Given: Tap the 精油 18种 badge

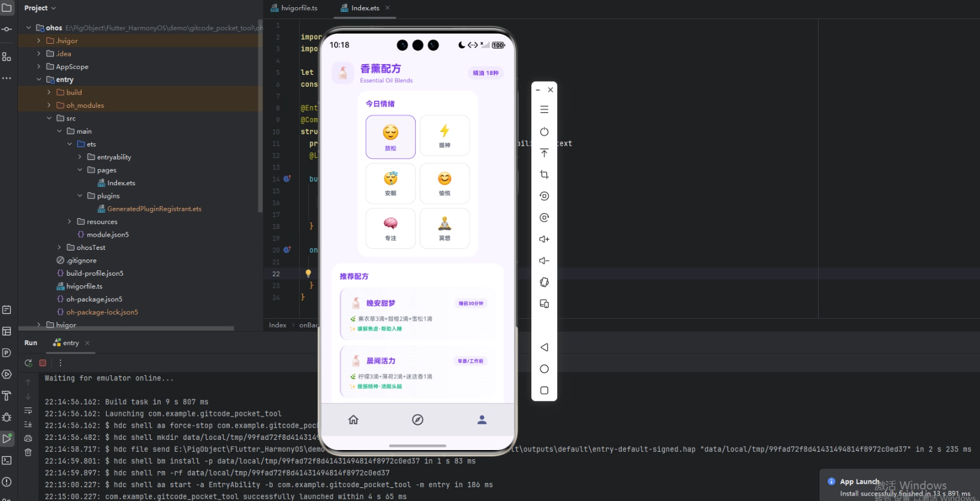Looking at the screenshot, I should click(485, 73).
